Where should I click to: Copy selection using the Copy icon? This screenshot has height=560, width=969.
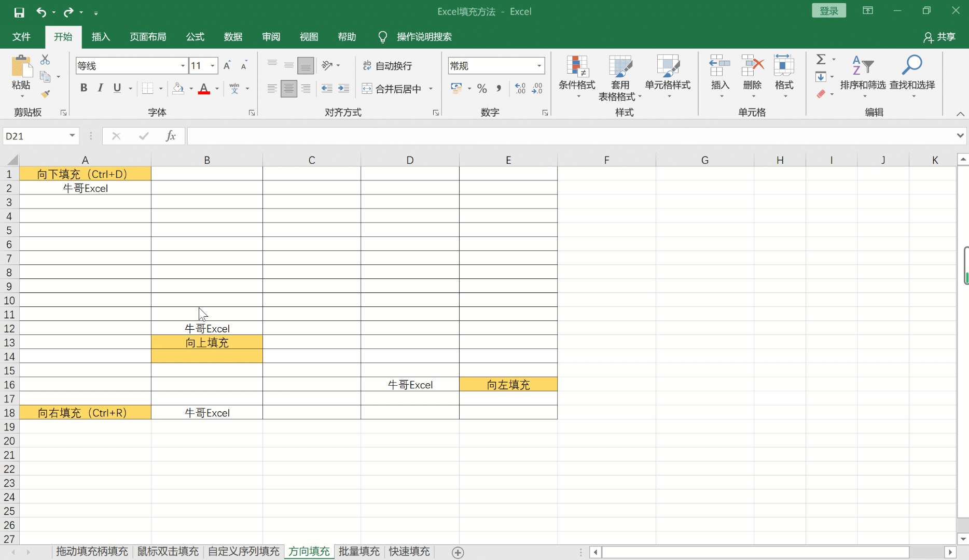tap(45, 77)
